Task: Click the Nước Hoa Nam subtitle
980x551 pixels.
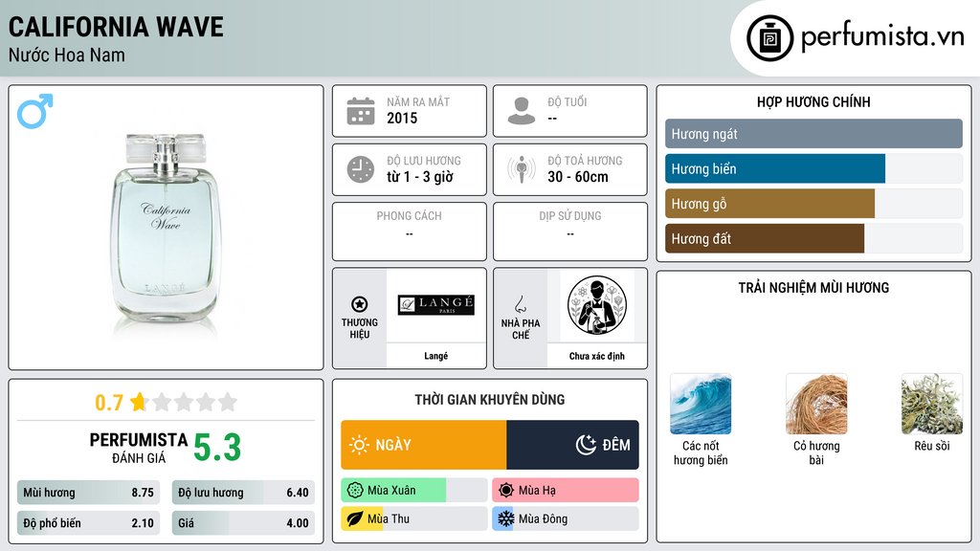Action: (67, 55)
